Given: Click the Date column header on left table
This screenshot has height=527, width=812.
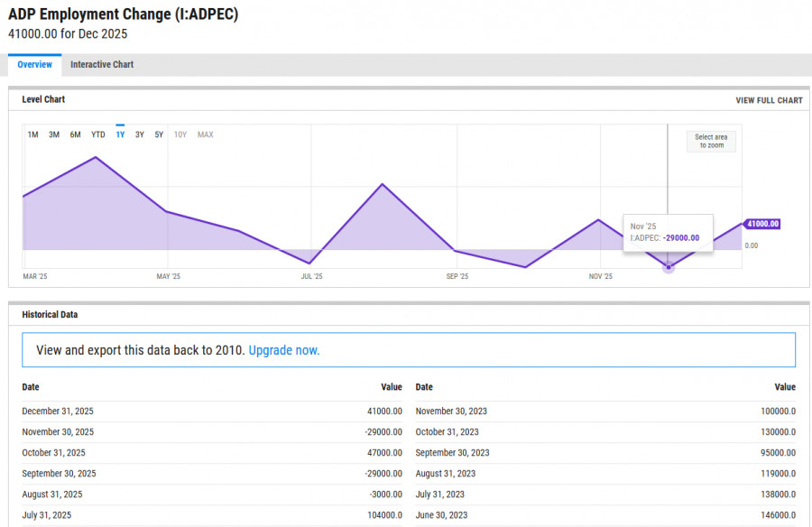Looking at the screenshot, I should click(31, 387).
